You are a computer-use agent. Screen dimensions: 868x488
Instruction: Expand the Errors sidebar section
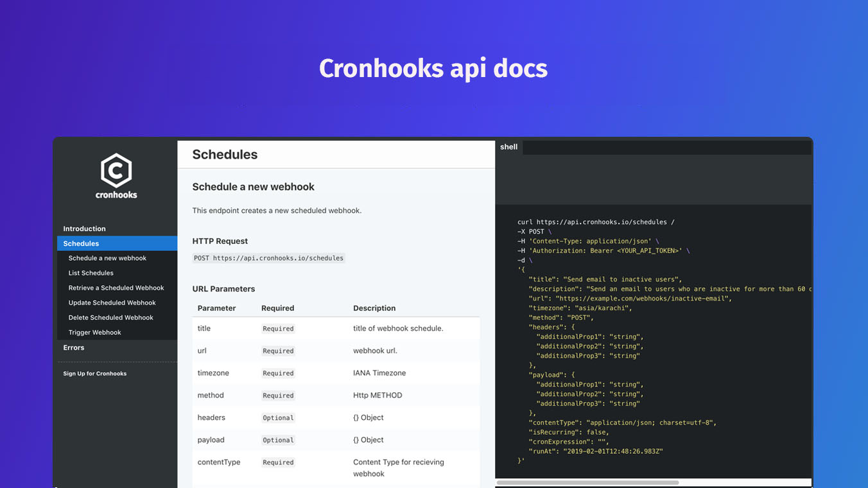[x=74, y=347]
